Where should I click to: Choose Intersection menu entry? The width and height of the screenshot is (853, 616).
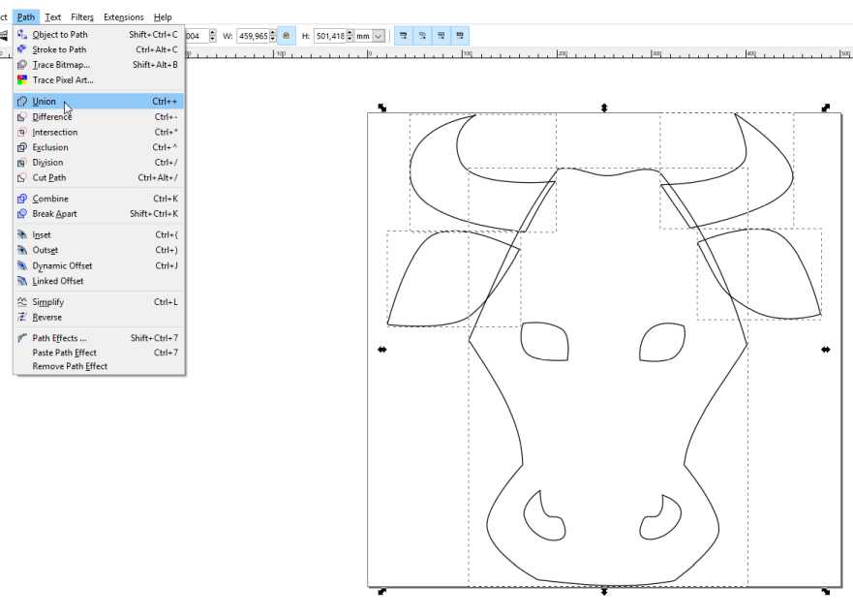click(x=99, y=133)
